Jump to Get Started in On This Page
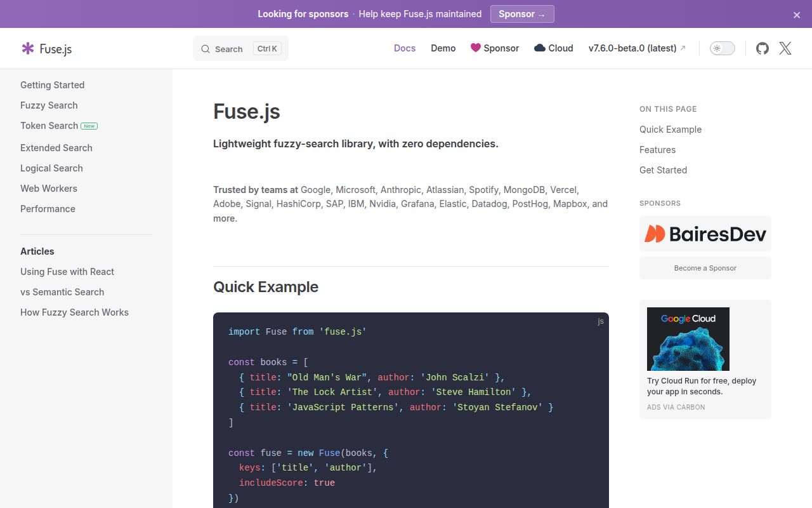812x508 pixels. (x=663, y=170)
